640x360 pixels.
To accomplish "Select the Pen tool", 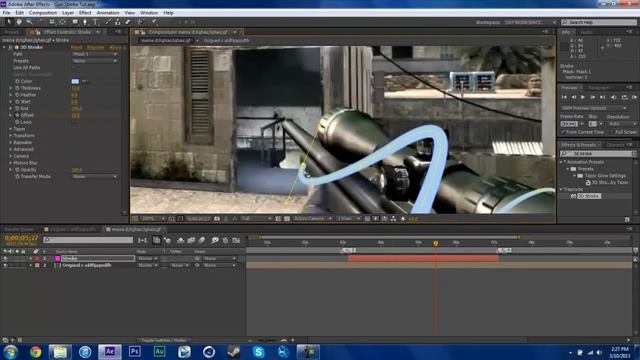I will 85,22.
